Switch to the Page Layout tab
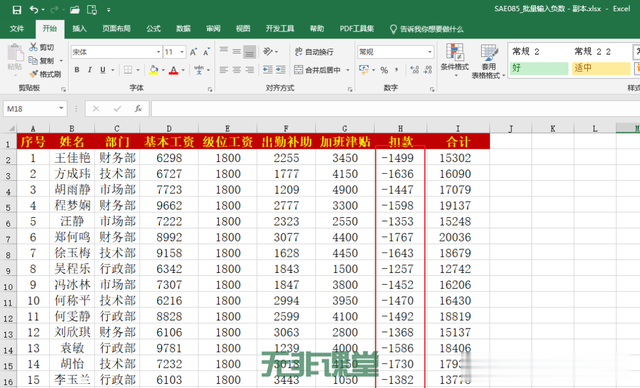Viewport: 640px width, 388px height. coord(116,29)
